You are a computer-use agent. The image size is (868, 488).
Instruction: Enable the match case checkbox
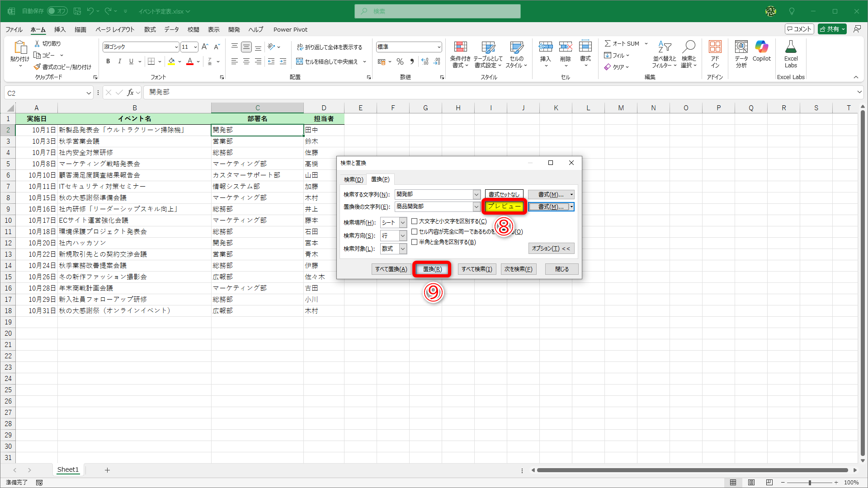[414, 221]
